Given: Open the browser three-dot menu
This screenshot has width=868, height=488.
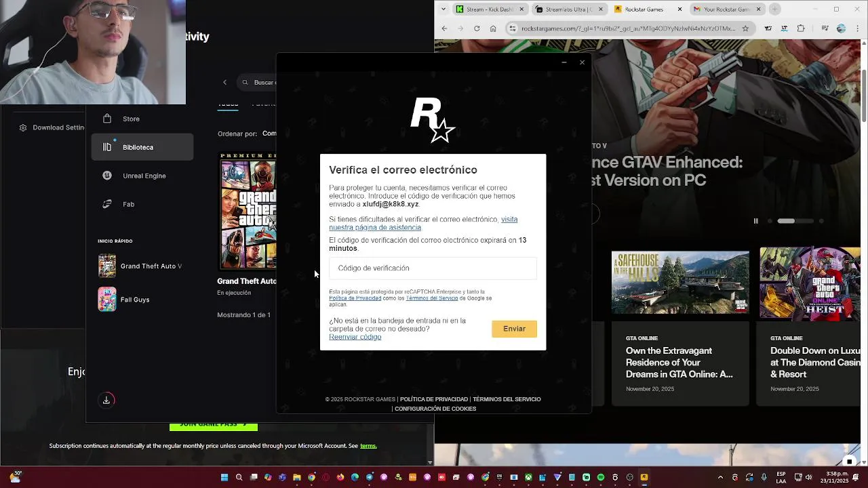Looking at the screenshot, I should coord(857,28).
